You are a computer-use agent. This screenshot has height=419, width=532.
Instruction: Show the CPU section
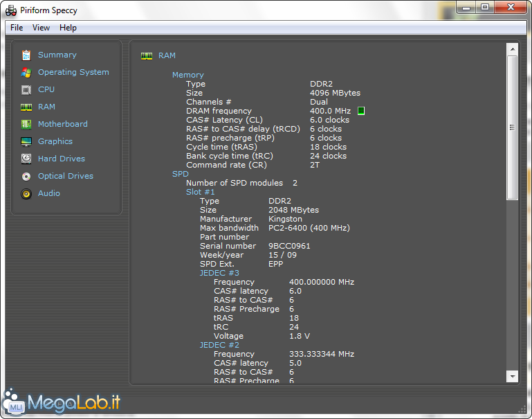click(x=46, y=89)
